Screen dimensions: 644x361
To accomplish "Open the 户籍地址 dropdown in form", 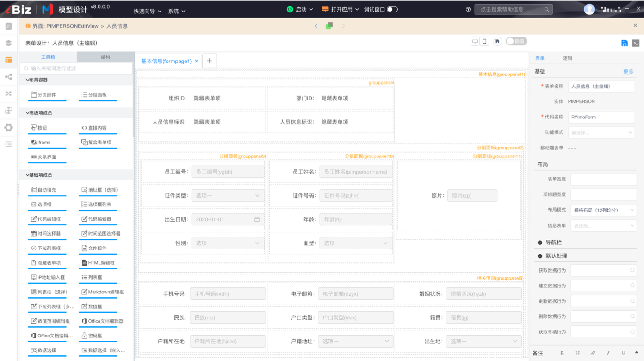I will [x=356, y=341].
